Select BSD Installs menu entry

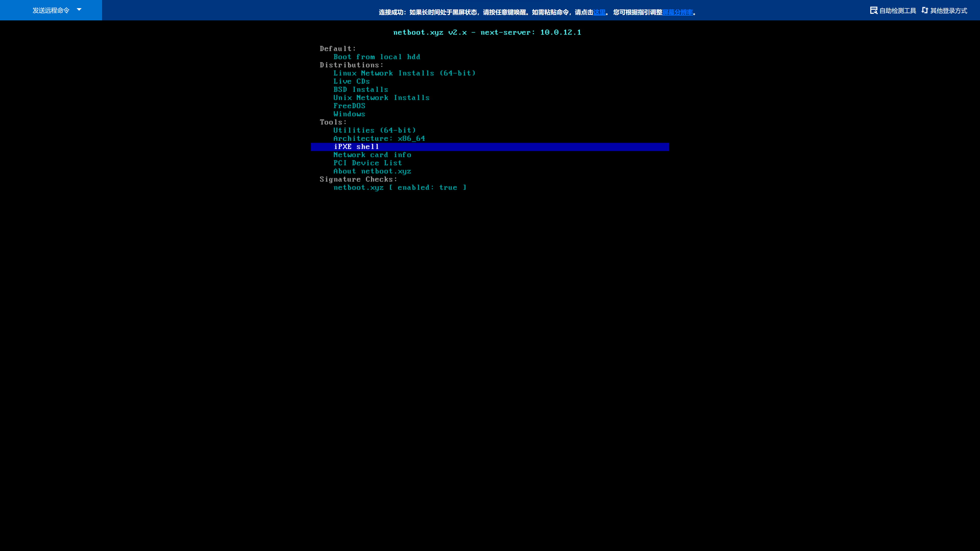361,89
